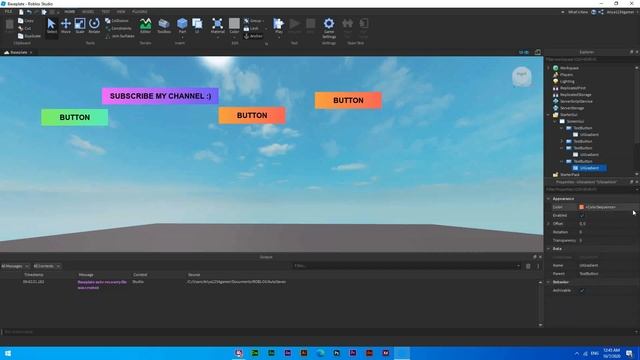Click the Lock tool in ribbon

251,28
